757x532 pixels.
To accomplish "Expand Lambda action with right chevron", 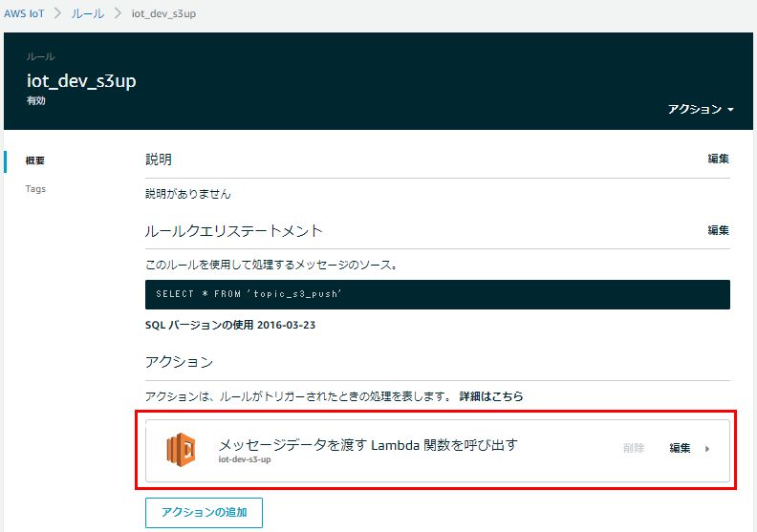I will (707, 449).
